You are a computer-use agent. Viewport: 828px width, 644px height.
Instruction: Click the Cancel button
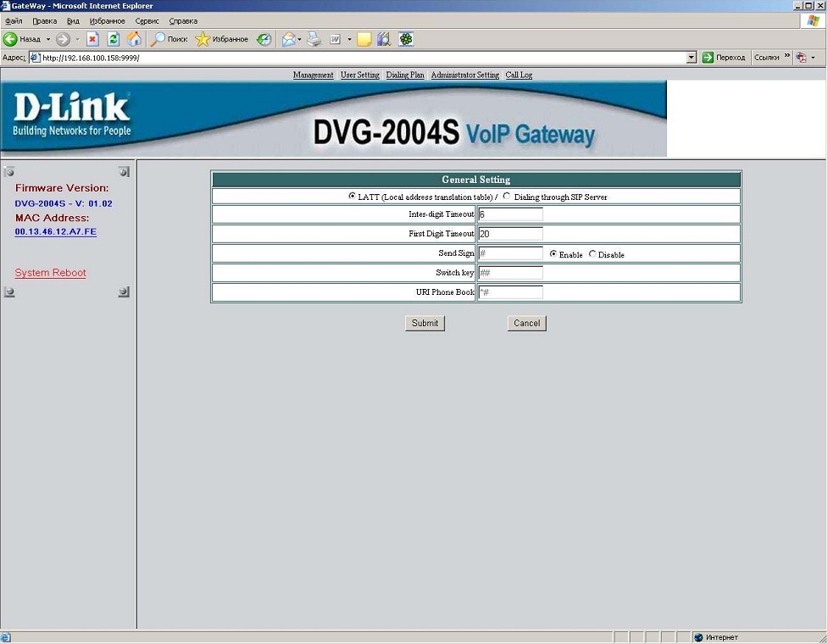526,323
